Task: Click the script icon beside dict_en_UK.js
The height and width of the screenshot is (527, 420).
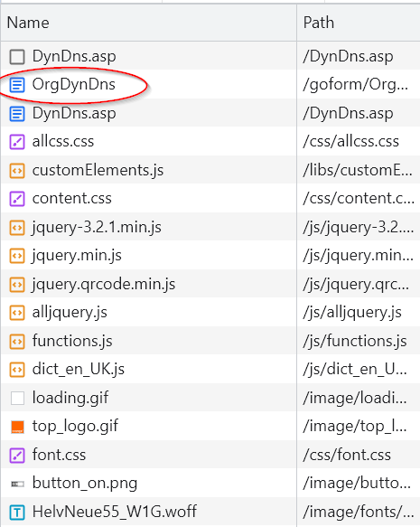Action: [17, 370]
